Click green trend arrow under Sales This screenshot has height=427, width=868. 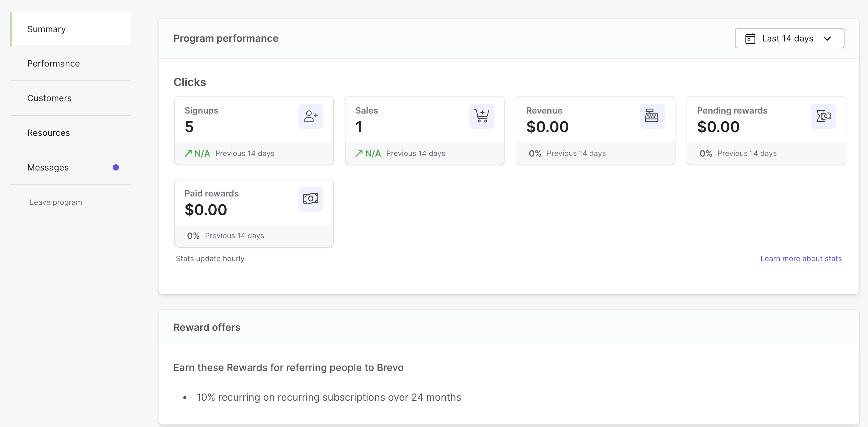(359, 153)
